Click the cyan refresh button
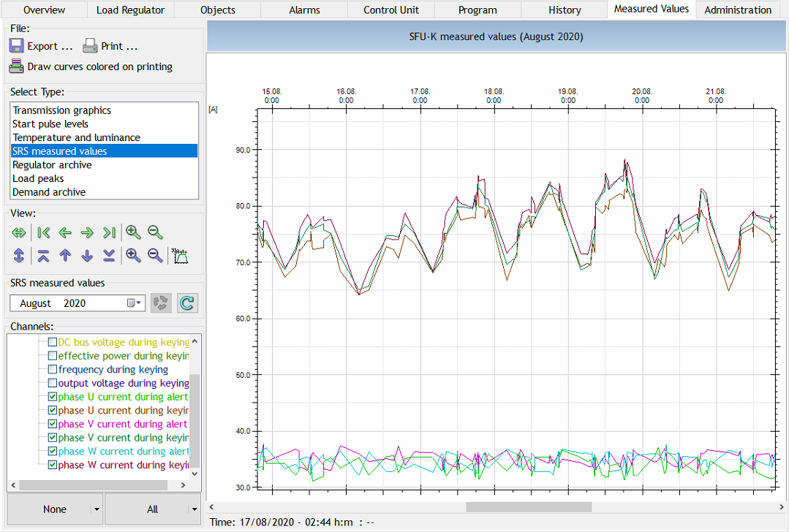 click(x=187, y=303)
